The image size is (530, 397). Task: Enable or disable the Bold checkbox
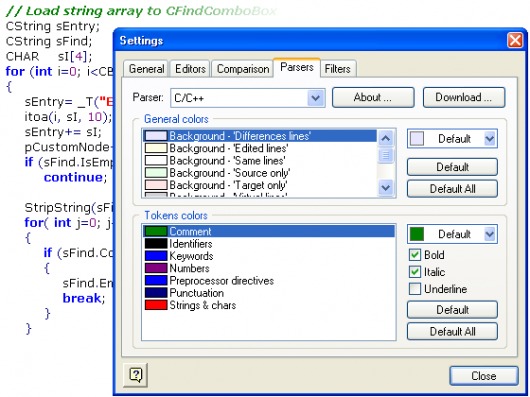click(x=427, y=255)
